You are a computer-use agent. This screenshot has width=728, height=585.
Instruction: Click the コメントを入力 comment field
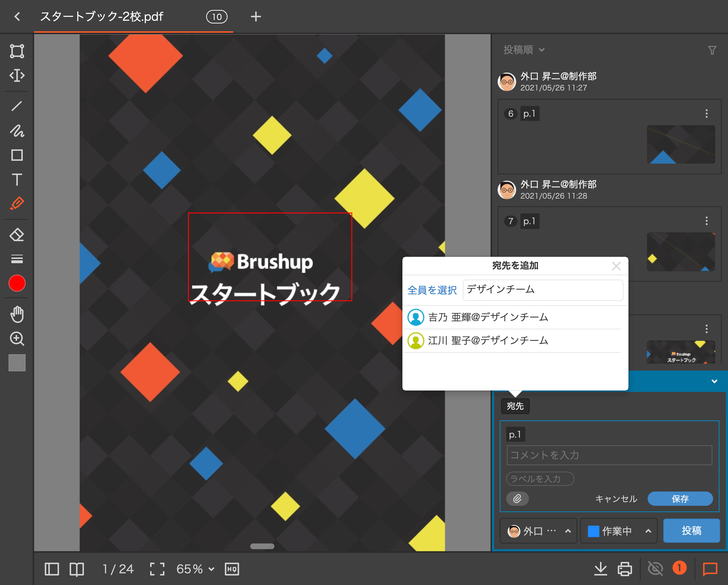point(609,455)
